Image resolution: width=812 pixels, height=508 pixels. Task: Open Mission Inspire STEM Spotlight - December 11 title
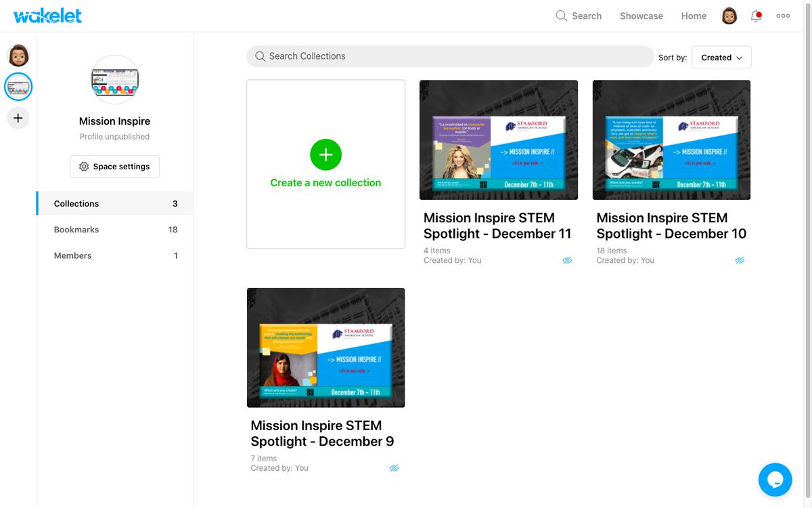pyautogui.click(x=497, y=226)
